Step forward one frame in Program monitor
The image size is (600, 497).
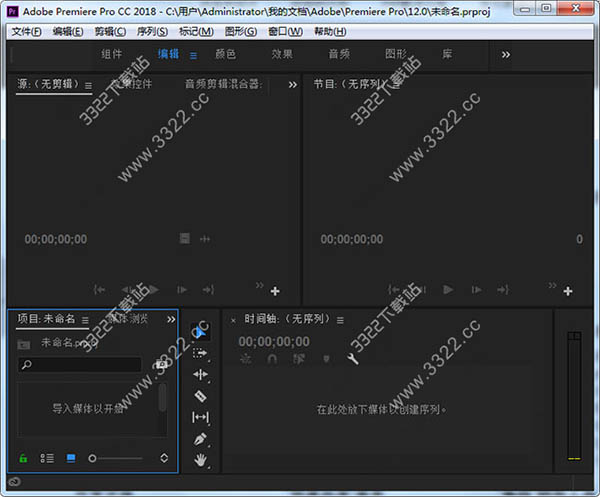pos(477,290)
